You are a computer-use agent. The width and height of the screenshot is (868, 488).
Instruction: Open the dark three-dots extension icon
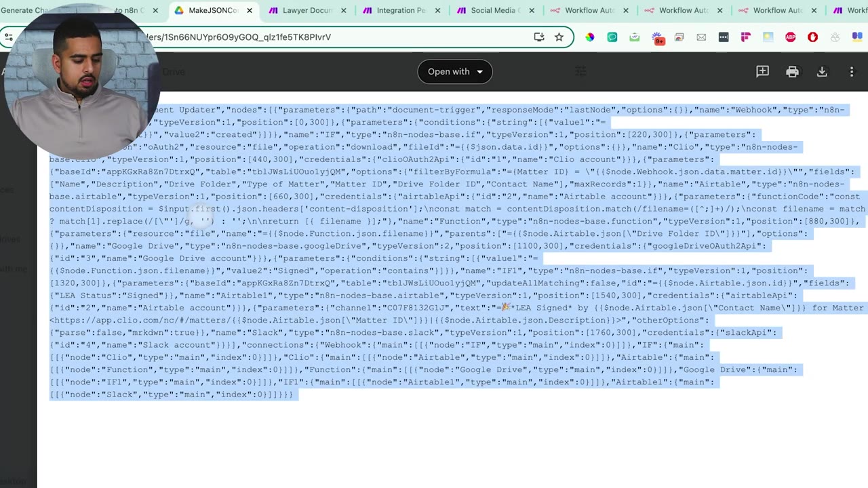coord(724,37)
